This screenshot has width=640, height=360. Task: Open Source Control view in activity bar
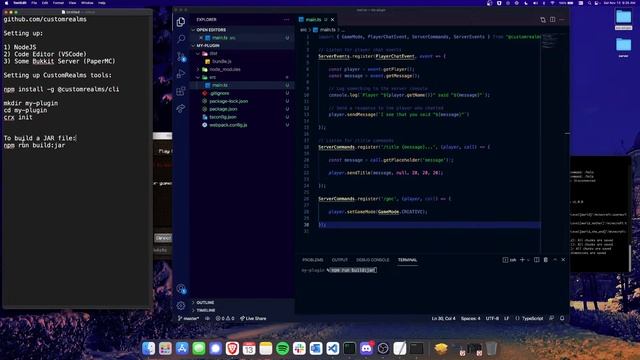point(181,56)
